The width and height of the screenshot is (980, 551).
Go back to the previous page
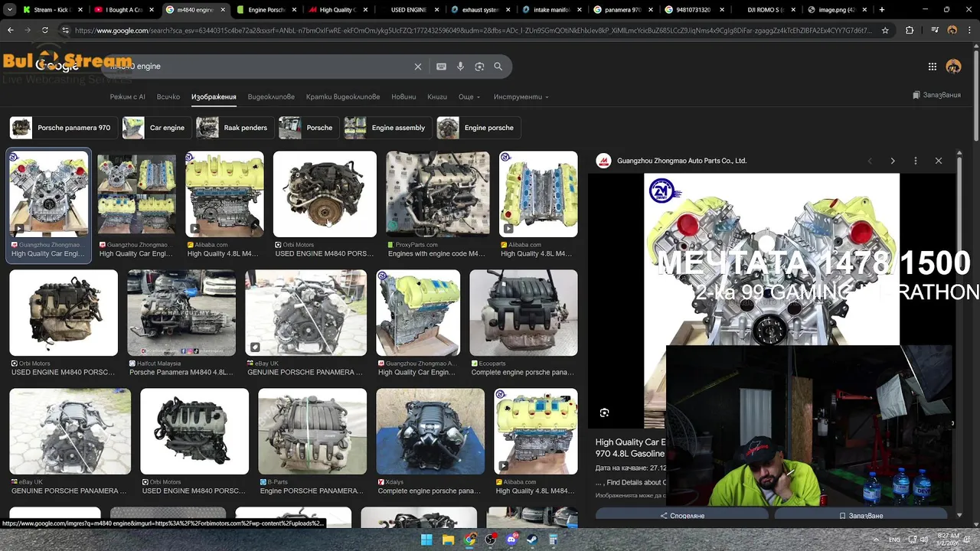pos(11,31)
